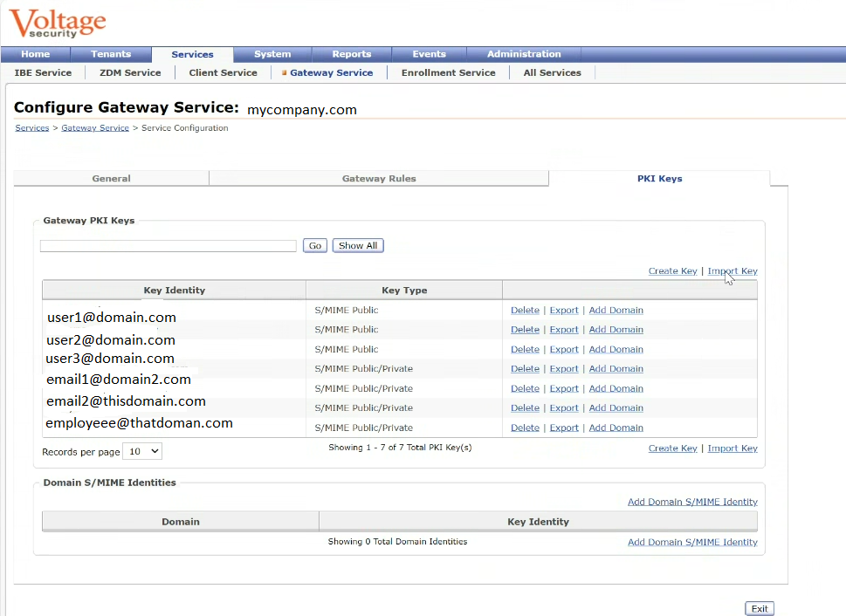The width and height of the screenshot is (846, 616).
Task: Click the Voltage Security logo
Action: tap(58, 24)
